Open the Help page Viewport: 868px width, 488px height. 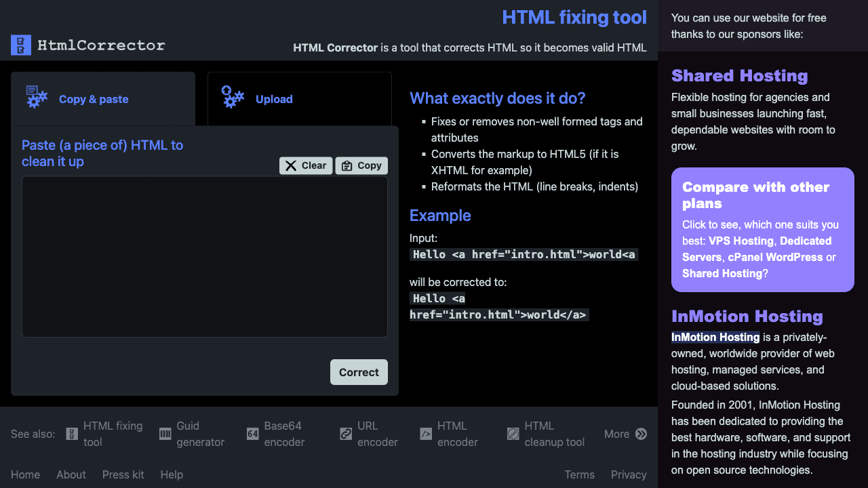click(x=172, y=474)
